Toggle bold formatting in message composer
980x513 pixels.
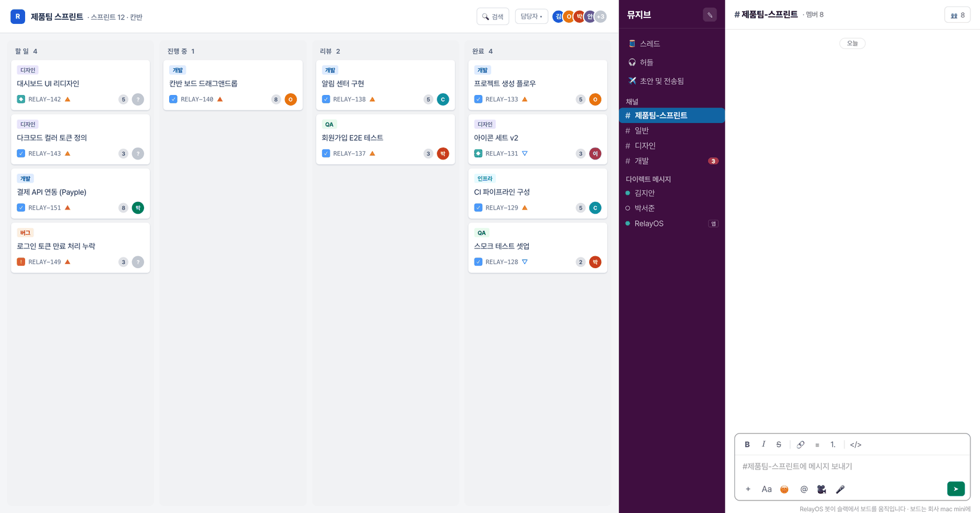[x=747, y=444]
